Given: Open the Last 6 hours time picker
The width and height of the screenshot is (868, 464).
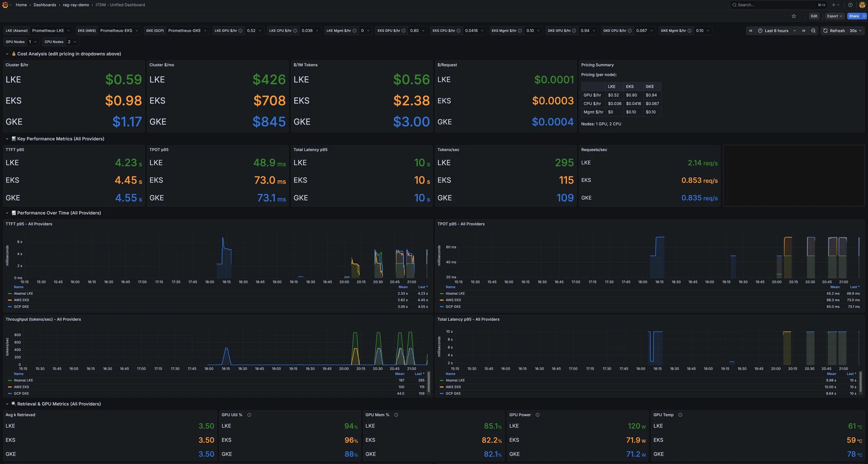Looking at the screenshot, I should pyautogui.click(x=776, y=31).
